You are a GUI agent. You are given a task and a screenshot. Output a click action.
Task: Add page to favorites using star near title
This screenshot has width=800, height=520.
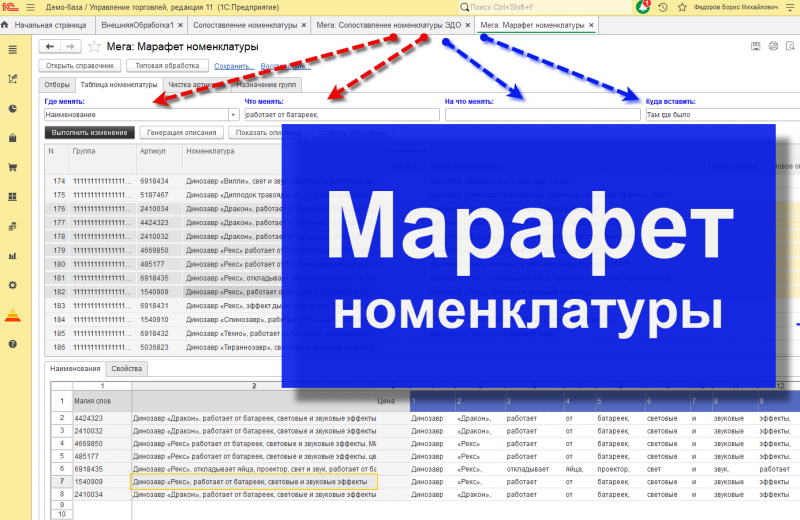tap(94, 46)
